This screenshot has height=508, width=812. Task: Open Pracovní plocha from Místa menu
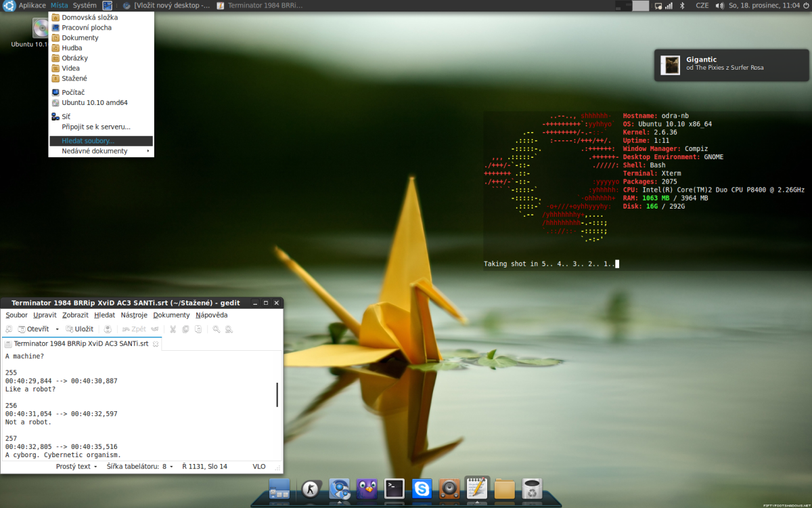coord(101,28)
